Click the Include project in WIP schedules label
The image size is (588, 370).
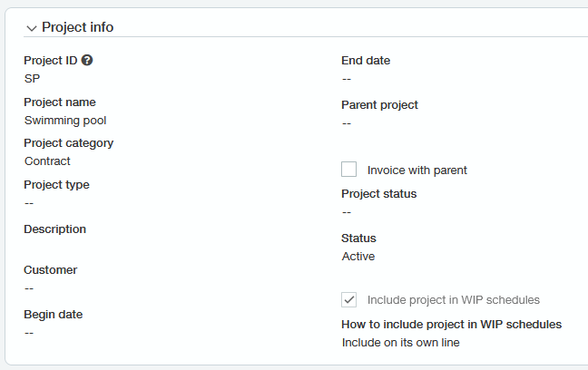coord(454,300)
